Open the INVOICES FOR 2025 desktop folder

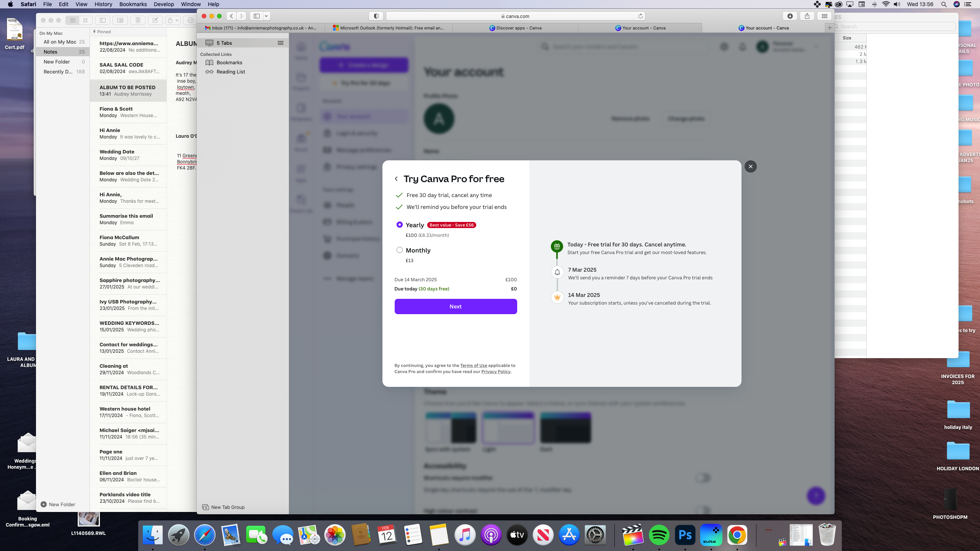tap(958, 367)
